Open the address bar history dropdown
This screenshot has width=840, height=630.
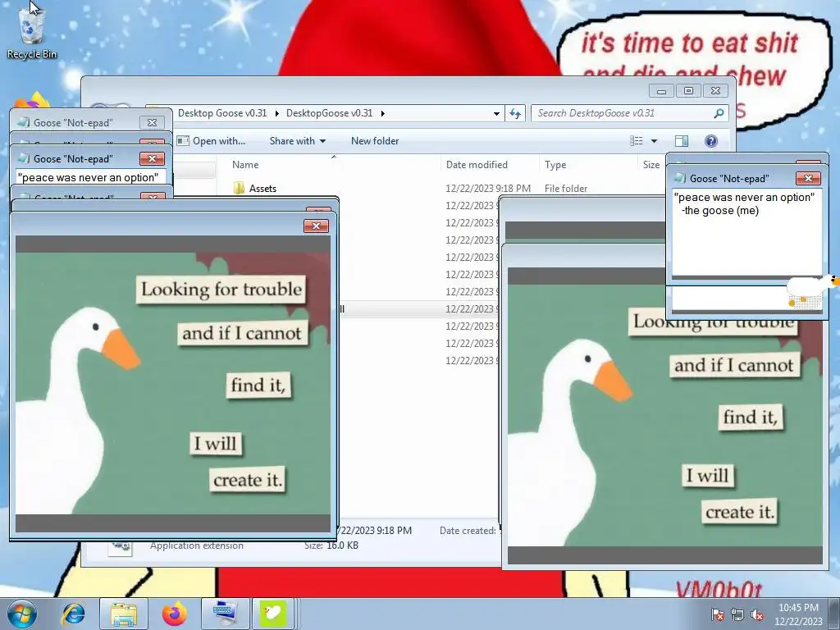tap(496, 113)
